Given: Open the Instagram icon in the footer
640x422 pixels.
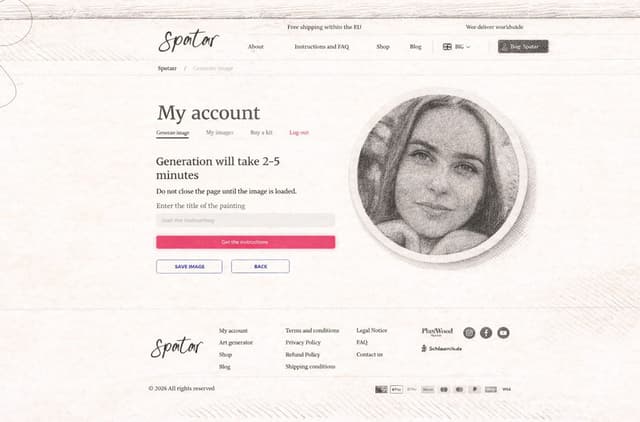Looking at the screenshot, I should (469, 333).
